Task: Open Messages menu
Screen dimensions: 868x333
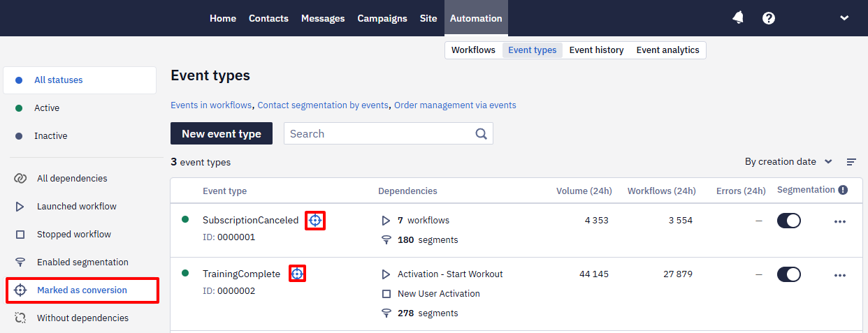Action: point(323,18)
